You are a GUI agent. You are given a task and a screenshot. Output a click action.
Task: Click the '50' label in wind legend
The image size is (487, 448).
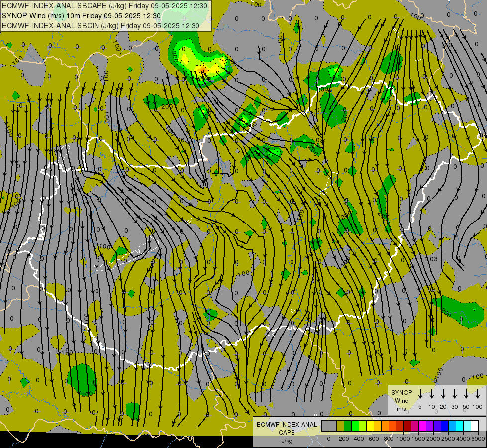466,407
